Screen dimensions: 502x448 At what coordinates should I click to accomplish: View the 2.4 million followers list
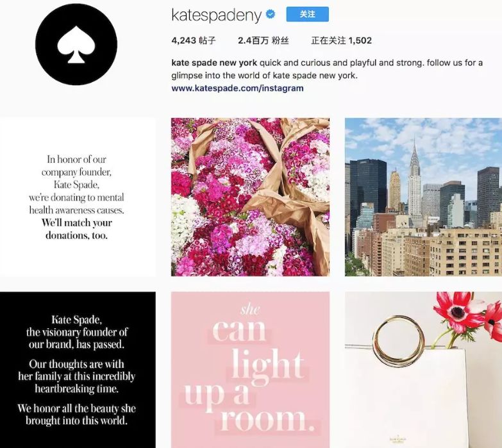(x=263, y=40)
